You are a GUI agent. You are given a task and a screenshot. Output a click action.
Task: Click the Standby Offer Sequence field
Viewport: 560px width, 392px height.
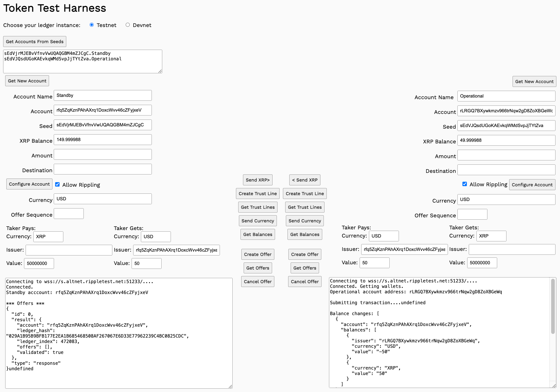(69, 214)
